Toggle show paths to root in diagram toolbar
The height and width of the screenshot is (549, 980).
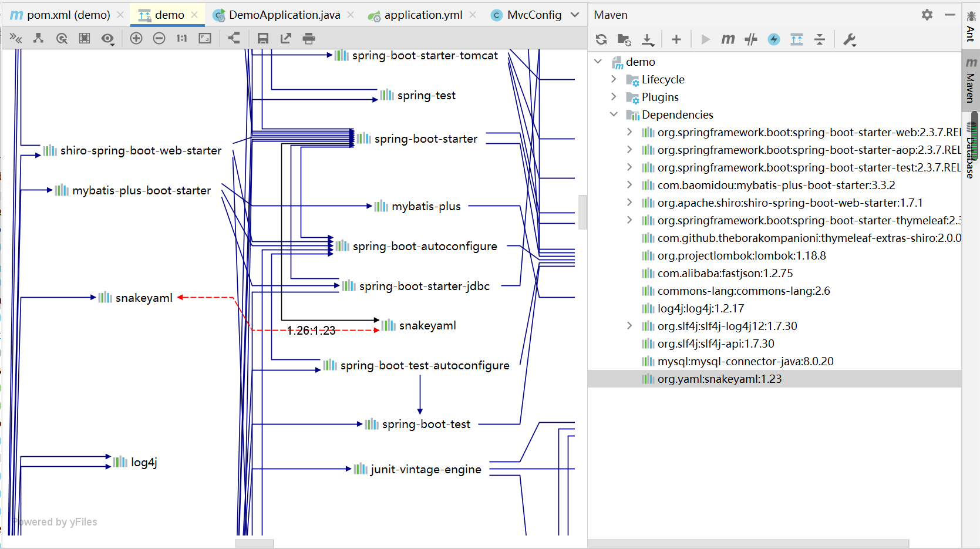tap(234, 38)
